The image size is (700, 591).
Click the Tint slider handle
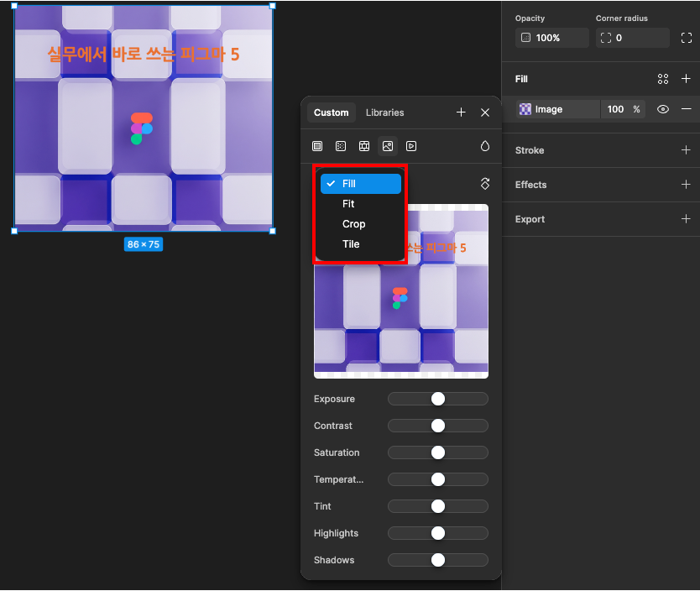(438, 506)
